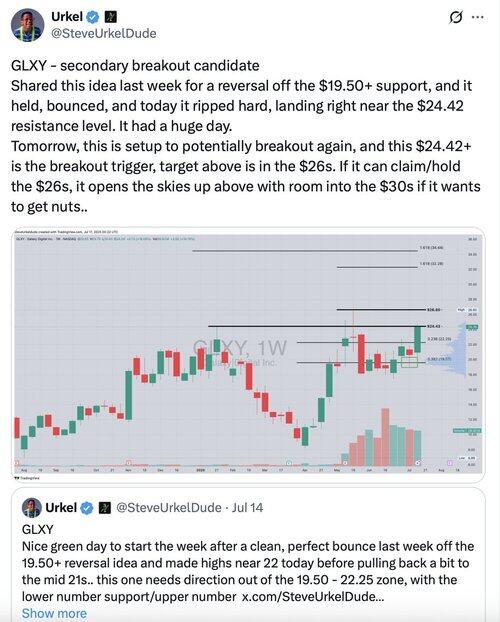Click Urkel's profile avatar in the main tweet
The height and width of the screenshot is (622, 500).
[x=27, y=25]
